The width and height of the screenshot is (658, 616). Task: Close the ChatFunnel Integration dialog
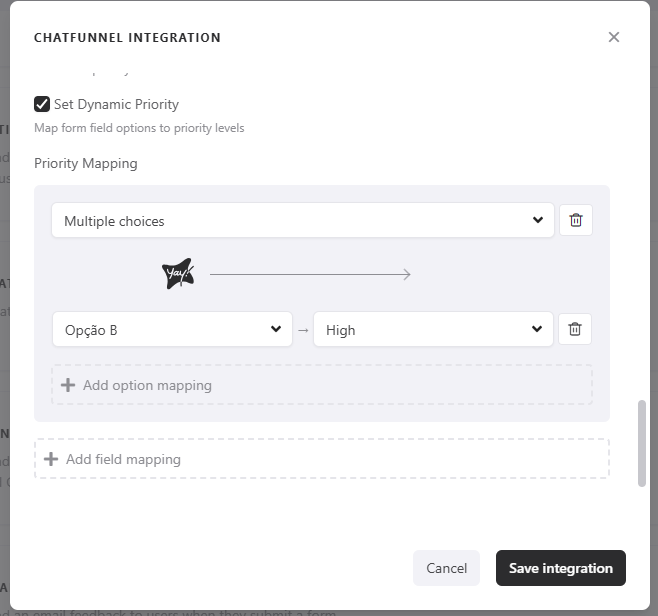point(614,37)
